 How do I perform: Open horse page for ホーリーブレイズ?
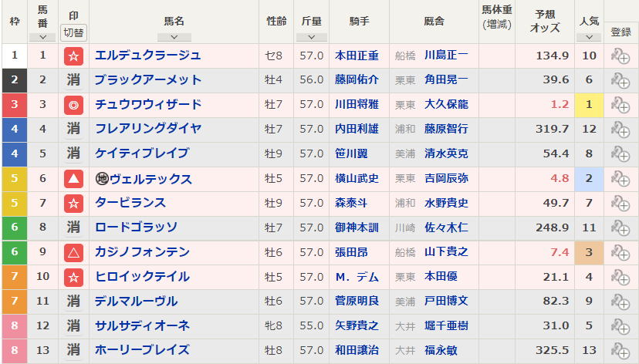pyautogui.click(x=142, y=350)
